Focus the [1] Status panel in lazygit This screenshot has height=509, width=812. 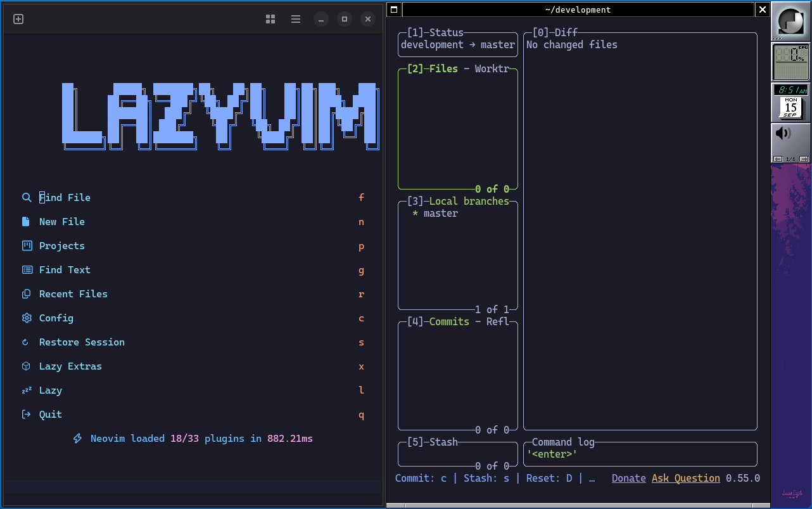coord(435,33)
